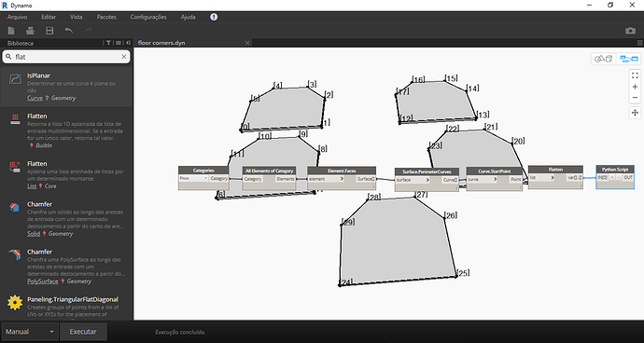The height and width of the screenshot is (343, 644).
Task: Click the Open file toolbar icon
Action: tap(30, 31)
